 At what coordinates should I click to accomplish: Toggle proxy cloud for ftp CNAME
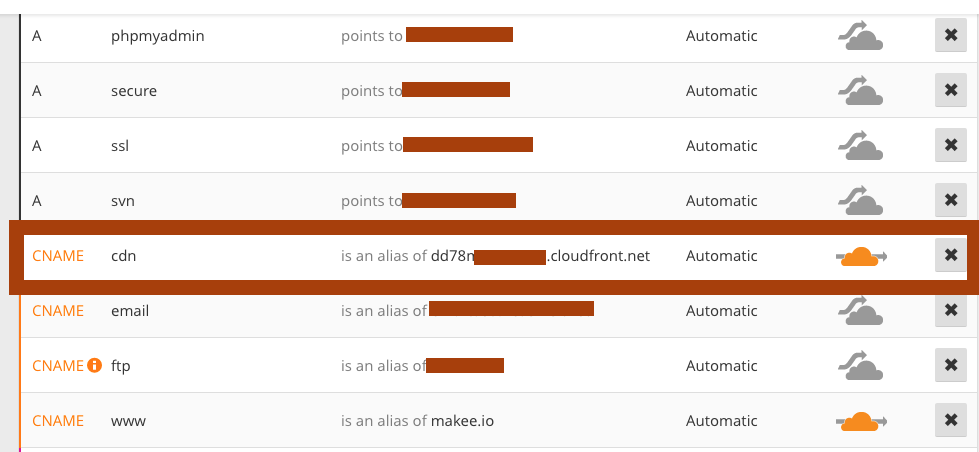point(860,365)
